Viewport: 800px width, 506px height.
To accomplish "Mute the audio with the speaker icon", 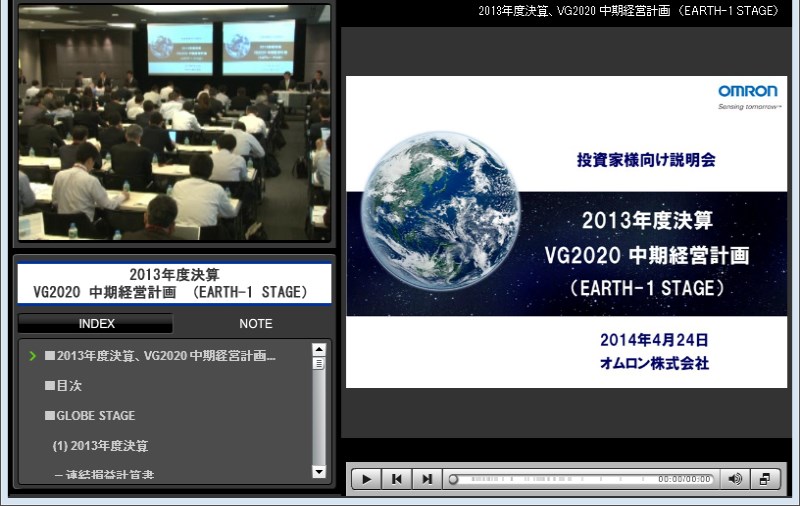I will coord(735,479).
